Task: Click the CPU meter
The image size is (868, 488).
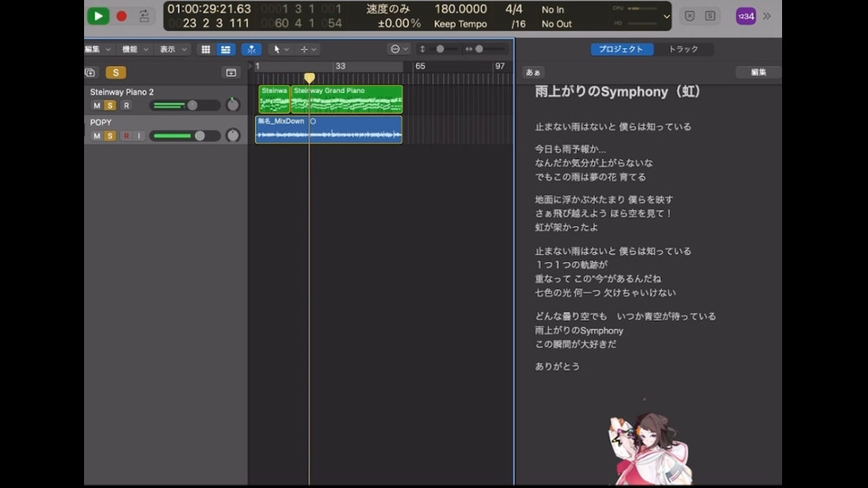Action: click(x=635, y=8)
